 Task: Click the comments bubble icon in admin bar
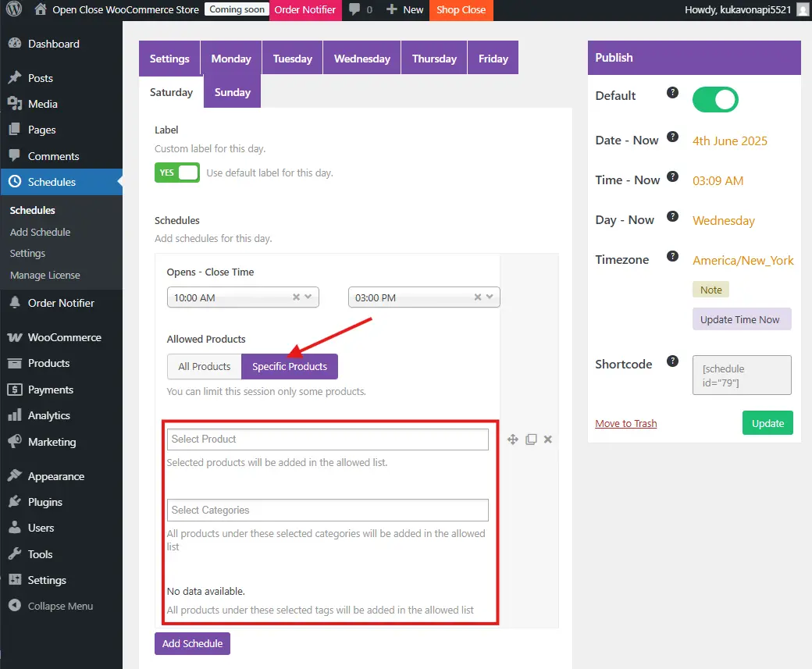click(x=354, y=9)
